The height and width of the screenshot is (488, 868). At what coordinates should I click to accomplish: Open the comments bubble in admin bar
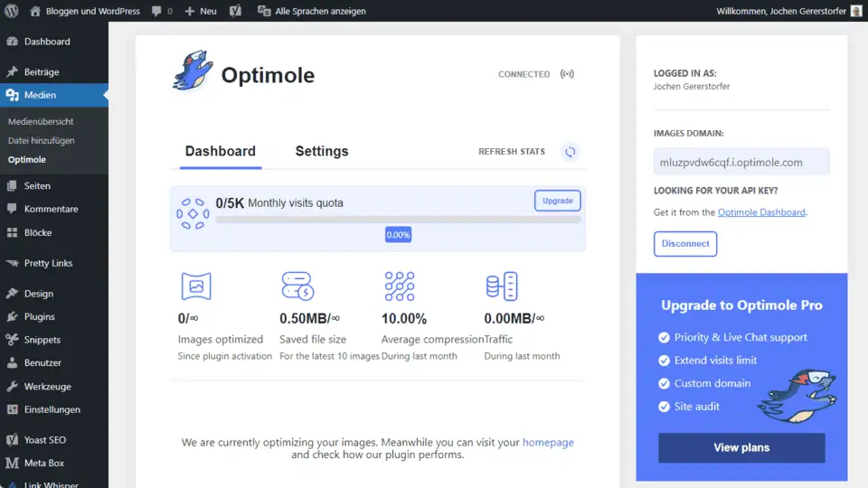[162, 11]
